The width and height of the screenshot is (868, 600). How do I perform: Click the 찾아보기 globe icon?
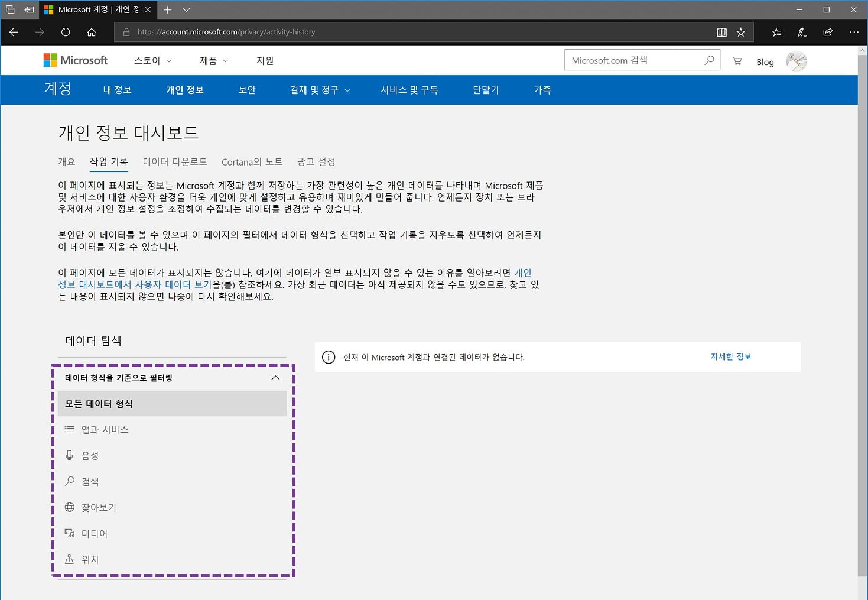point(70,507)
